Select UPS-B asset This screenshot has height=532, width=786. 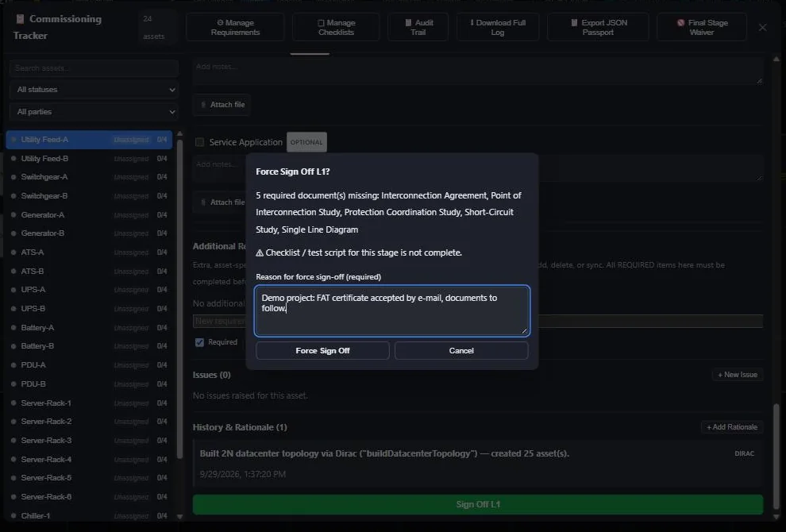click(89, 308)
